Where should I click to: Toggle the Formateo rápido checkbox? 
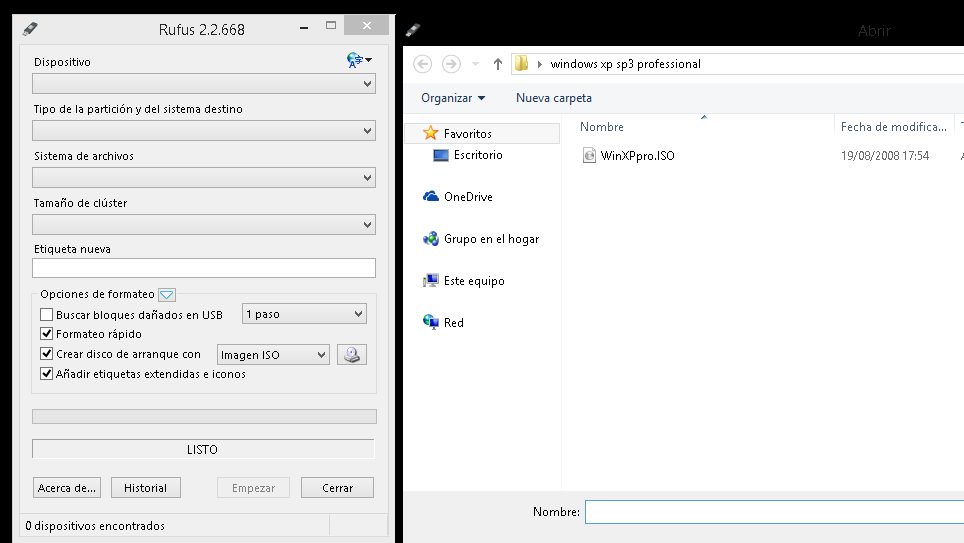[46, 334]
